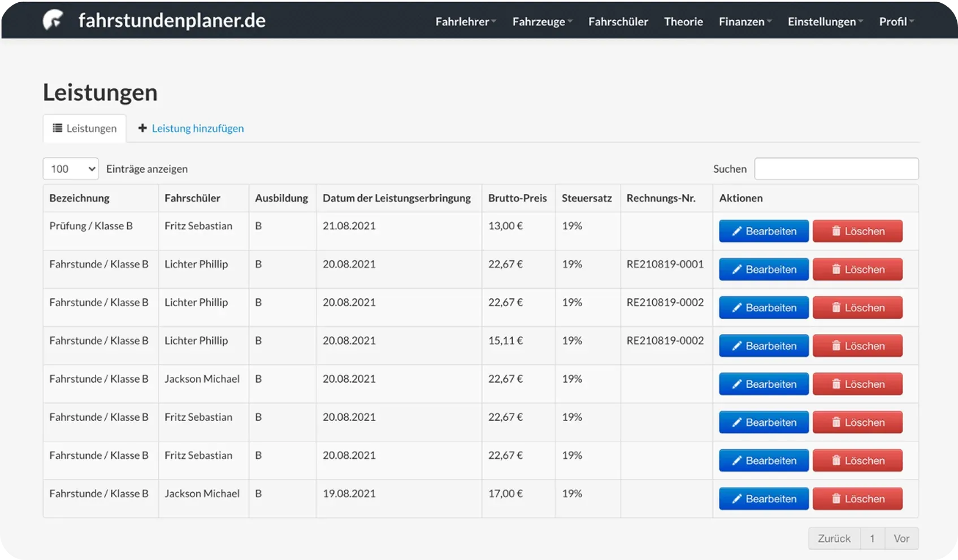
Task: Open the Leistung hinzufügen tab
Action: coord(197,128)
